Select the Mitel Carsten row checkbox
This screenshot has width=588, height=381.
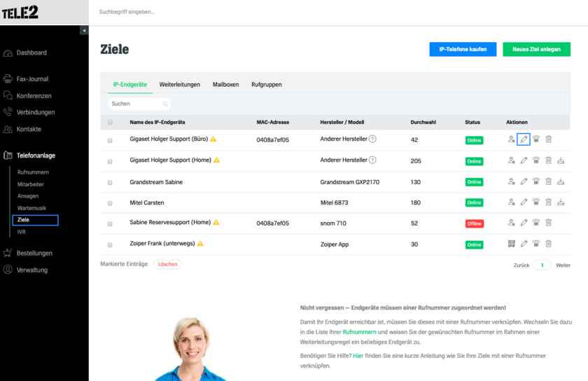coord(110,203)
